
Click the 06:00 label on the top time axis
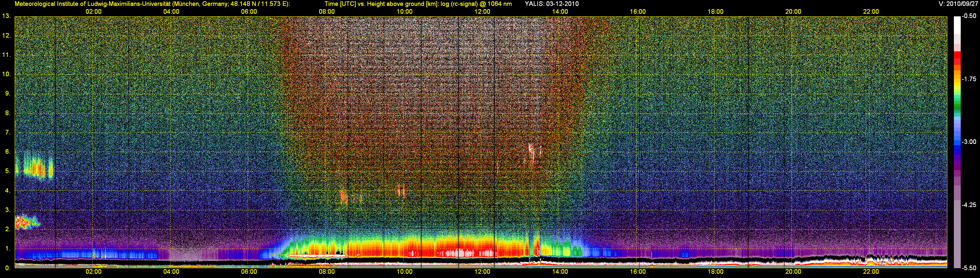[249, 12]
